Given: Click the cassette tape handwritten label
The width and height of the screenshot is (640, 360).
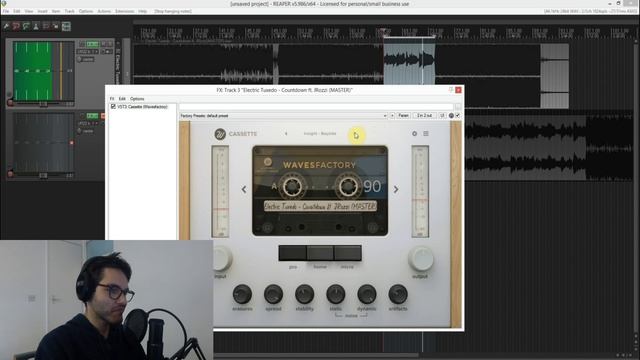Looking at the screenshot, I should pos(320,206).
